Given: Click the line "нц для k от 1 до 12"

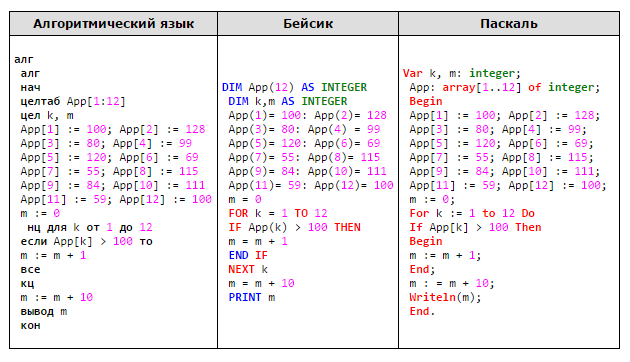Looking at the screenshot, I should tap(90, 227).
